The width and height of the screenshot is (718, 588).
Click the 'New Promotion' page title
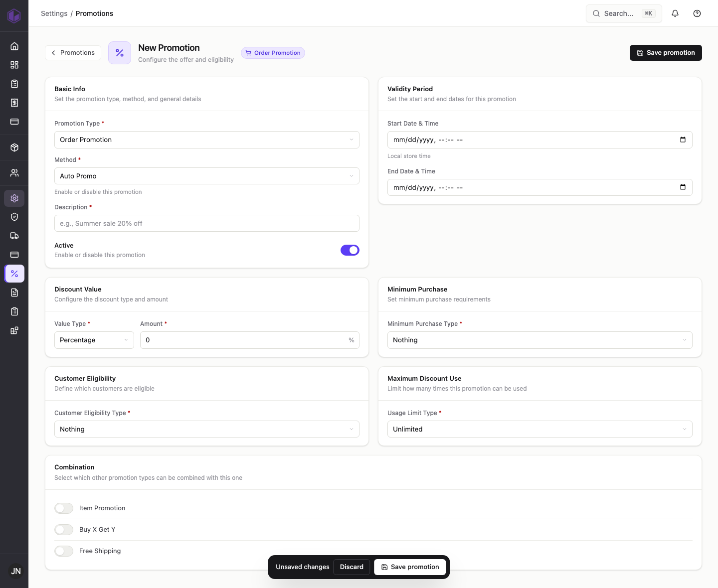click(169, 48)
